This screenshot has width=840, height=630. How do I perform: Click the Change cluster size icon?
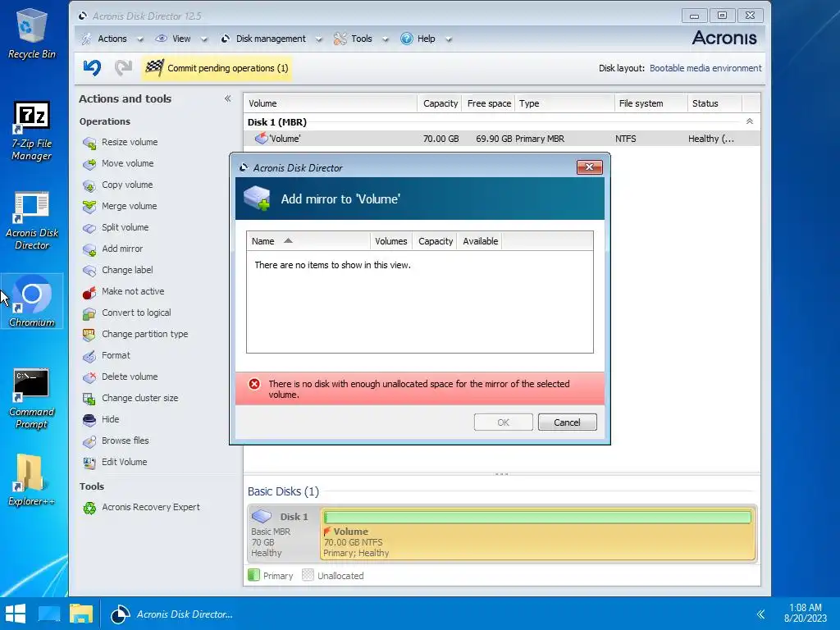point(89,399)
